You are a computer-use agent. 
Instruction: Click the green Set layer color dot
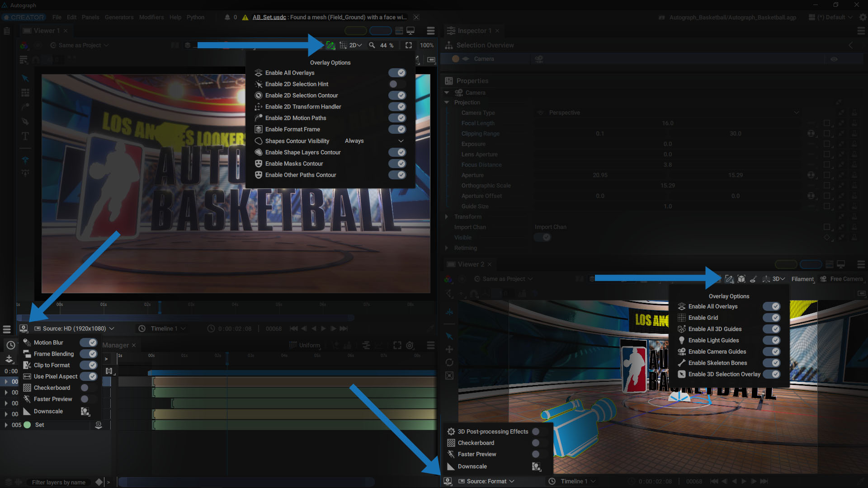coord(27,425)
